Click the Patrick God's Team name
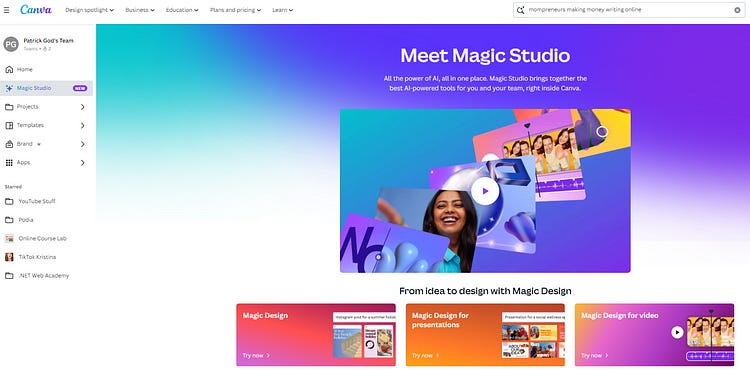750x372 pixels. (48, 41)
